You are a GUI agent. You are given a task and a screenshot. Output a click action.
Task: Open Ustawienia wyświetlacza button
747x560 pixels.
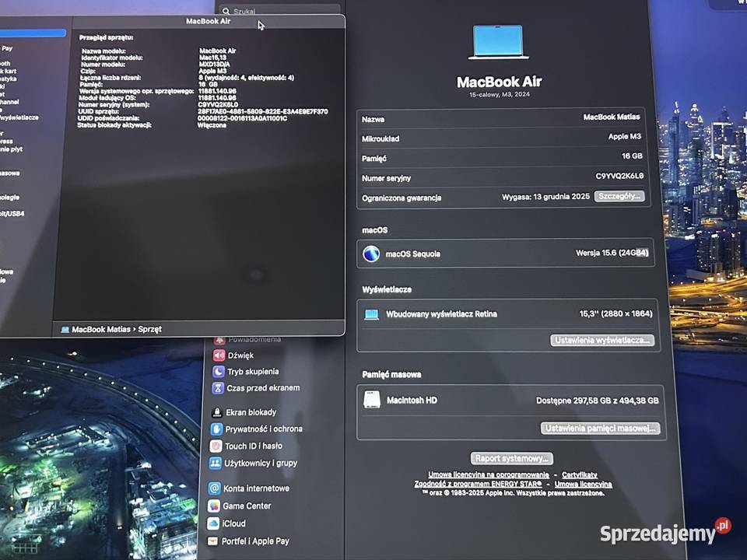[x=602, y=340]
